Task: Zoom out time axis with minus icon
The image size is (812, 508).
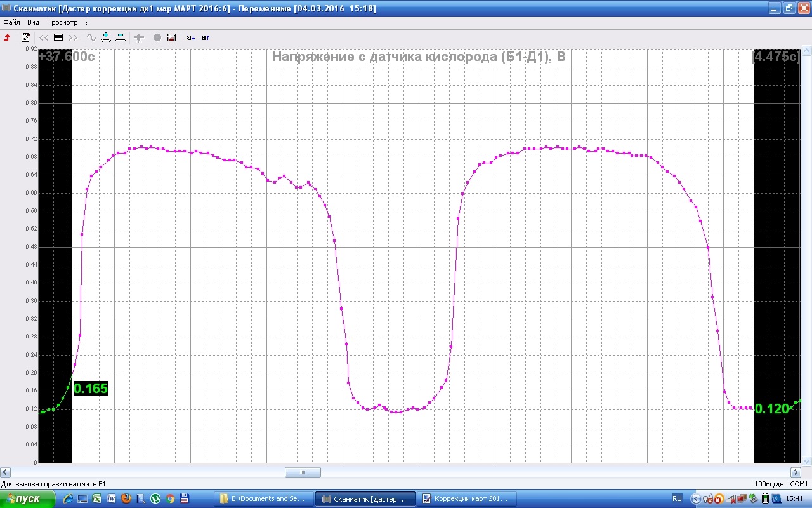Action: pos(121,37)
